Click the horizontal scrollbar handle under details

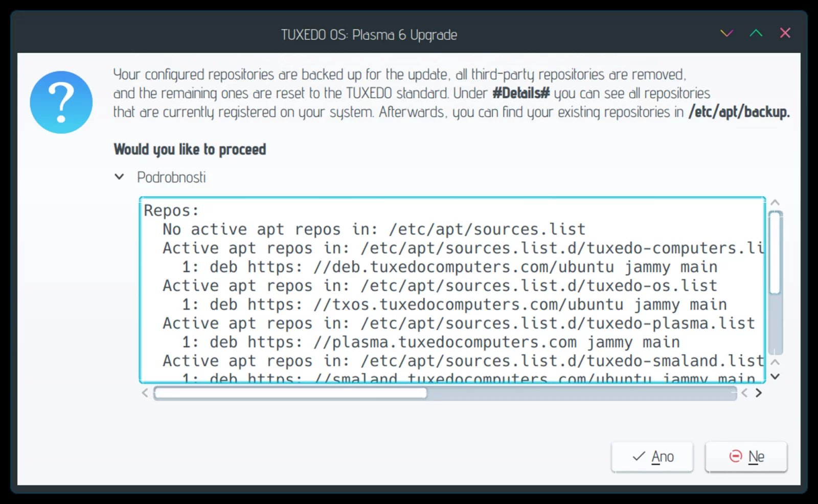point(290,393)
